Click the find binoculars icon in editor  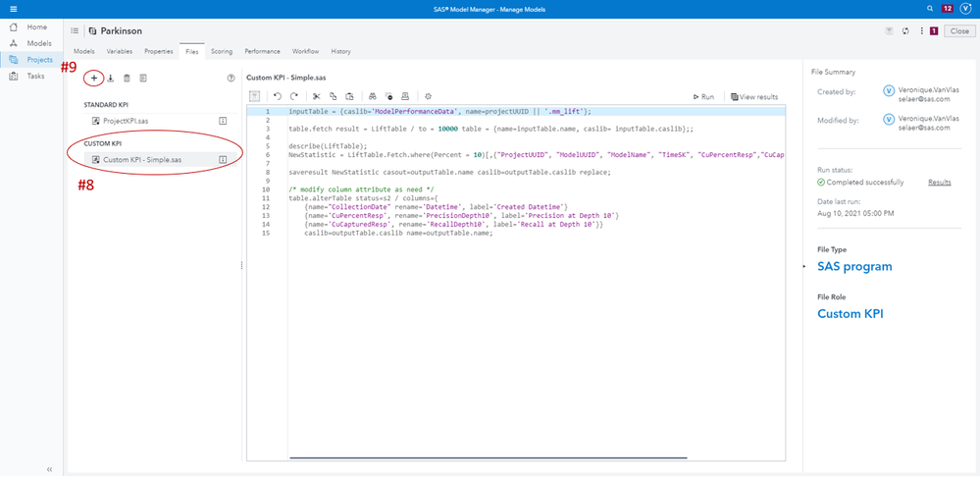coord(373,96)
